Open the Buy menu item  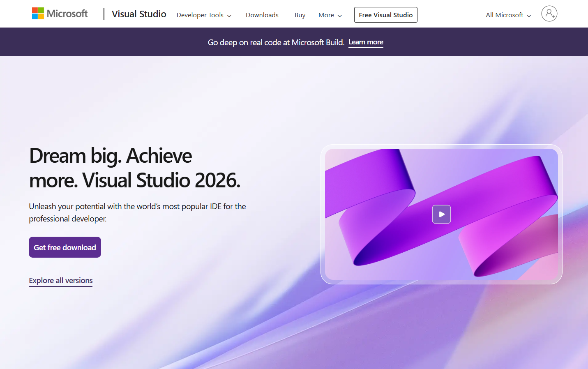click(x=300, y=15)
